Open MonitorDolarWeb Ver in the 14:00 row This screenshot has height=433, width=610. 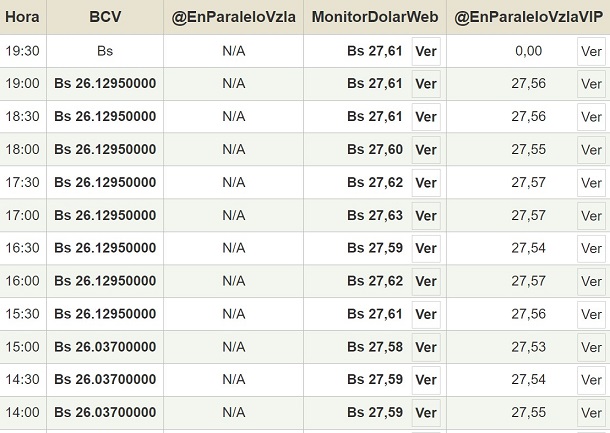426,413
